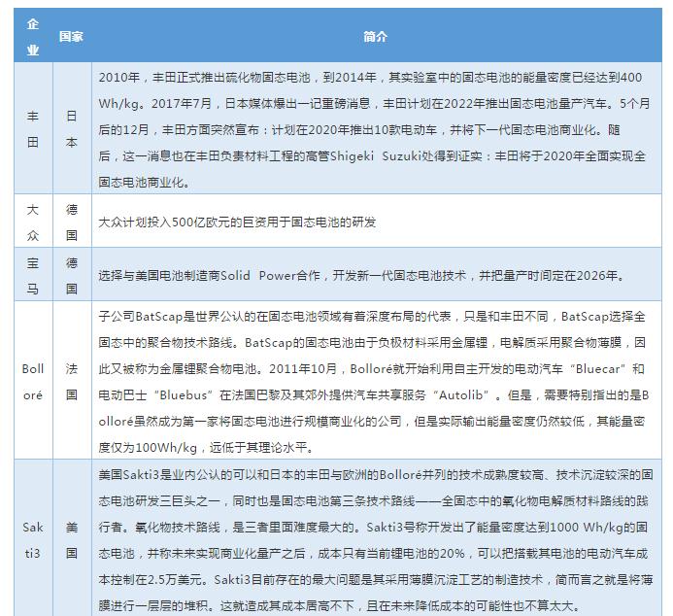Select the 美国 country cell

tap(72, 538)
